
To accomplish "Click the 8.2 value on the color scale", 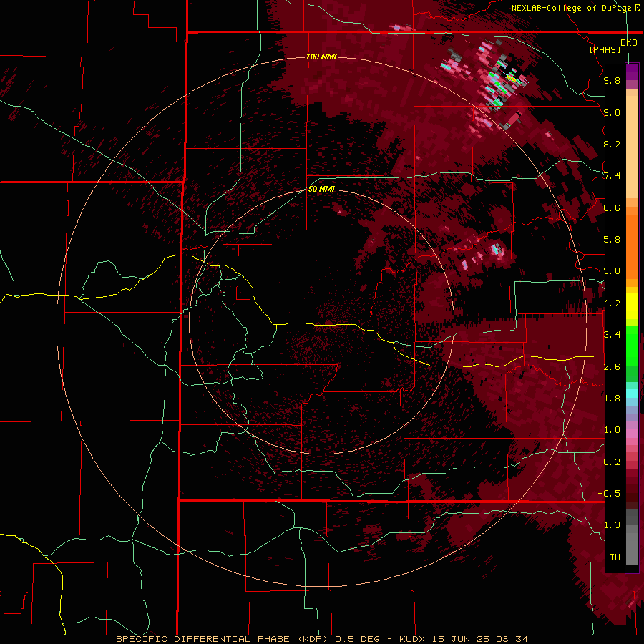I will (612, 144).
